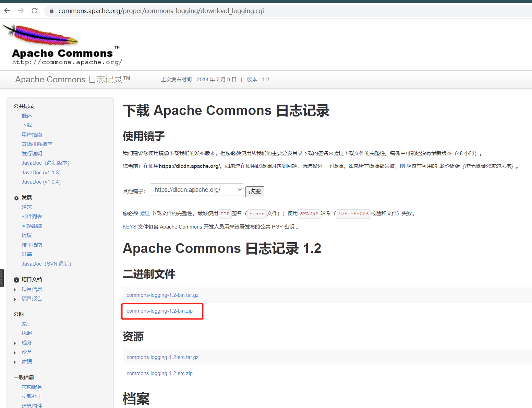Open the mirror selection dropdown
The height and width of the screenshot is (408, 532).
tap(197, 190)
